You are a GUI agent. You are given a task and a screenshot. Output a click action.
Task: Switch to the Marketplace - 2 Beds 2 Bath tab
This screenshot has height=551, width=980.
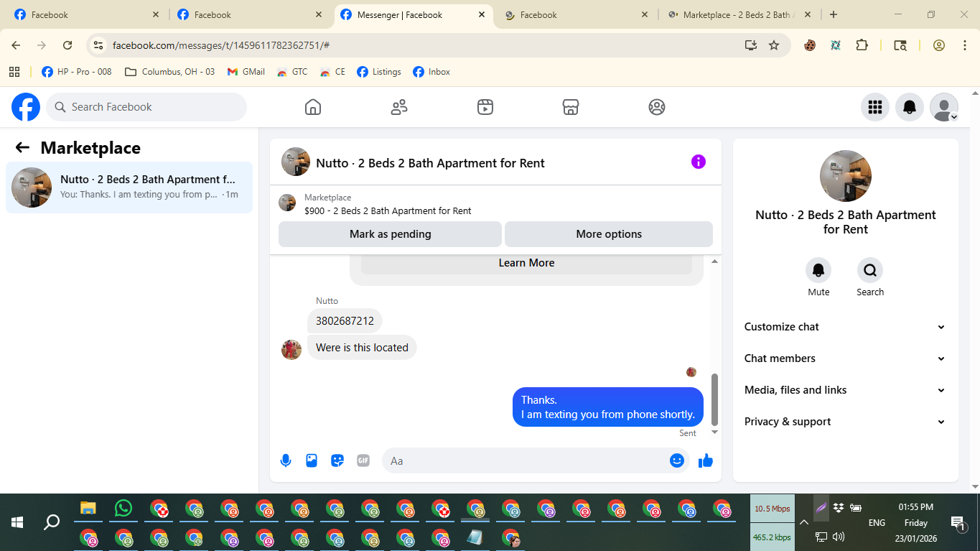click(x=739, y=14)
